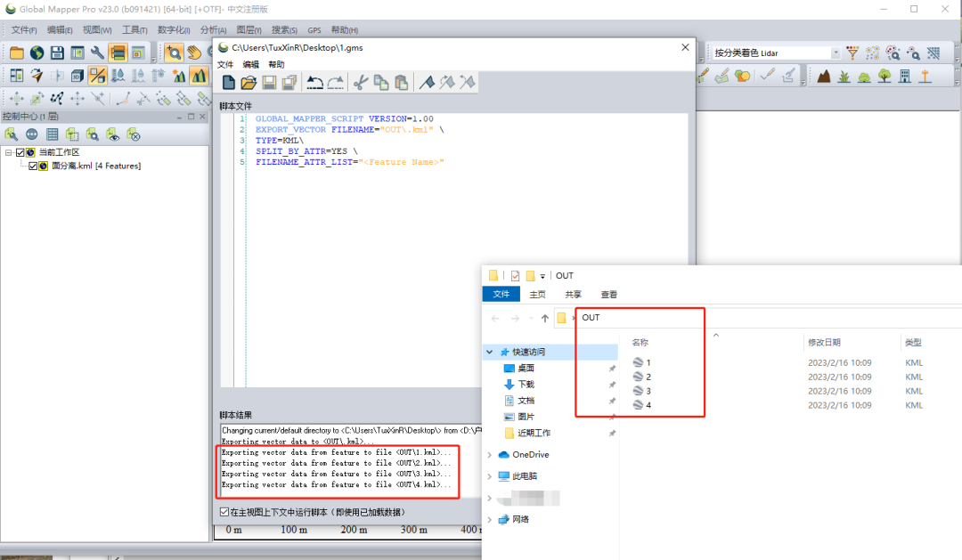The image size is (962, 560).
Task: Classify building points icon
Action: pyautogui.click(x=905, y=76)
